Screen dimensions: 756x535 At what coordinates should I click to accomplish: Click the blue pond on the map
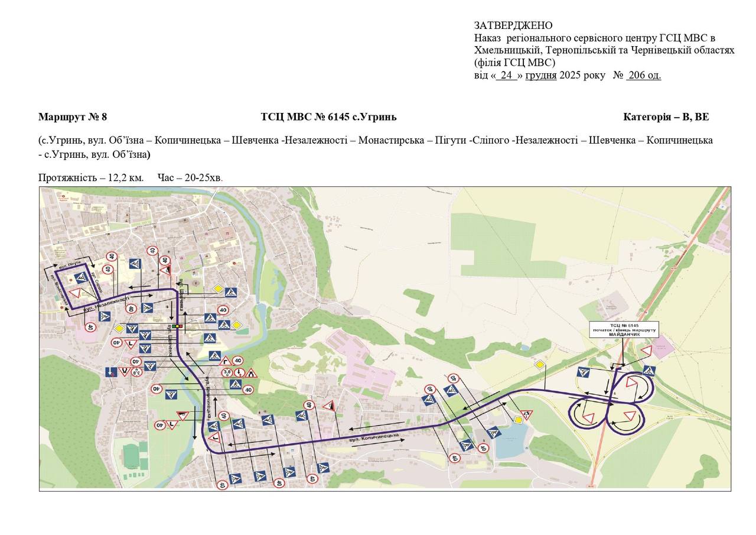(510, 442)
